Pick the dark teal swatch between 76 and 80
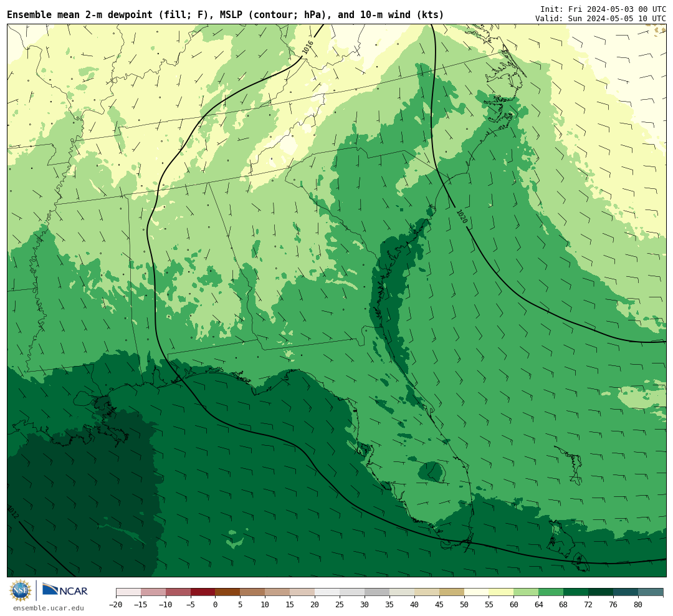This screenshot has width=673, height=616. click(x=626, y=592)
